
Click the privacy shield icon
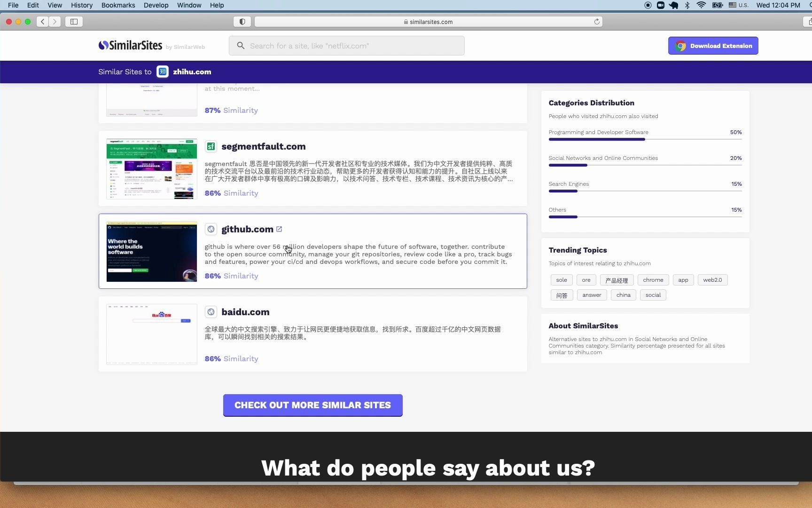pyautogui.click(x=242, y=22)
